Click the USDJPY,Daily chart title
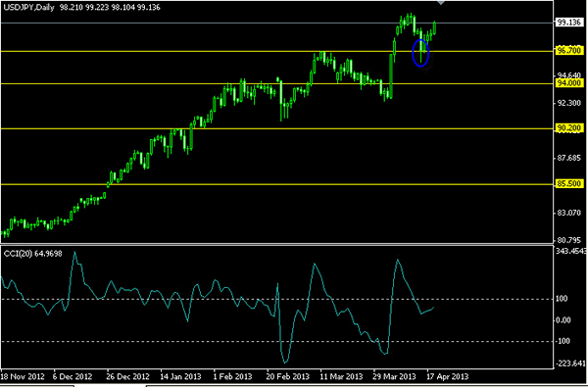The width and height of the screenshot is (588, 387). click(28, 7)
